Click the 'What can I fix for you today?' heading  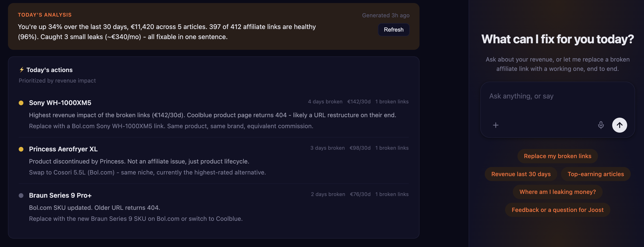tap(557, 39)
